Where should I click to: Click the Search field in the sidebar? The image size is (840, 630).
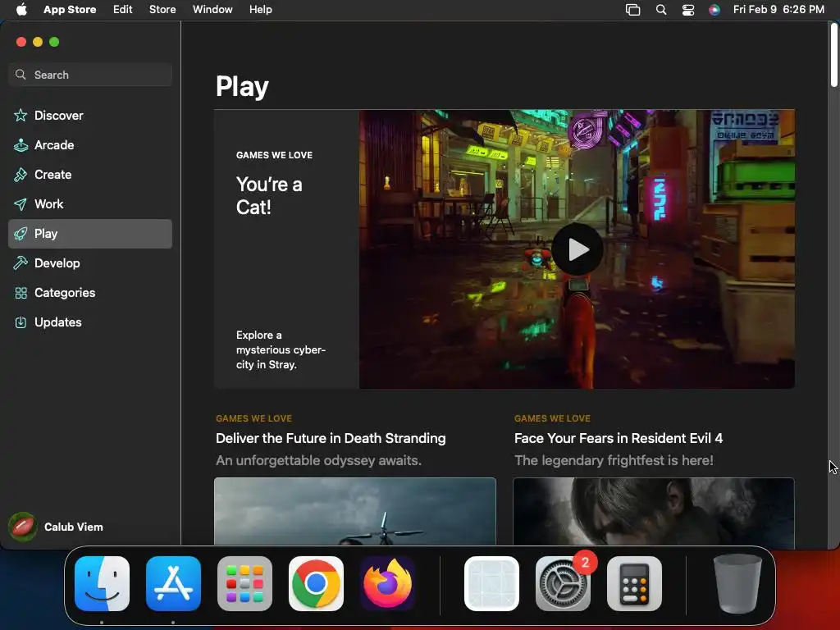90,75
